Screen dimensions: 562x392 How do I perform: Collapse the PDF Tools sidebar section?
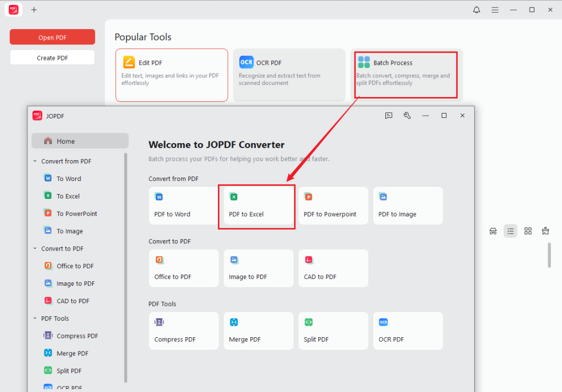click(35, 318)
